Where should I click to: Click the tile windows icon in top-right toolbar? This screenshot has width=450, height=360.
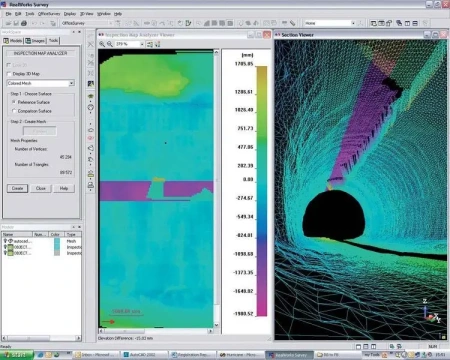[373, 23]
